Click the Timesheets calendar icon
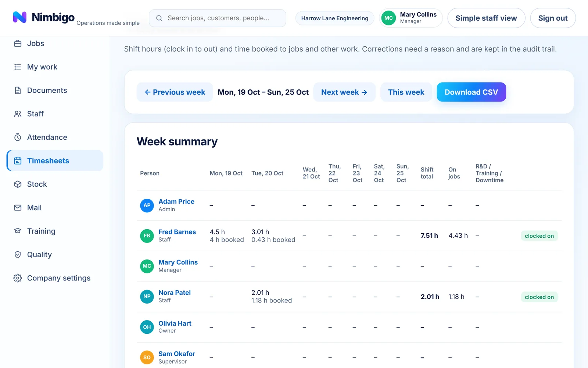Screen dimensions: 588x368 click(18, 161)
